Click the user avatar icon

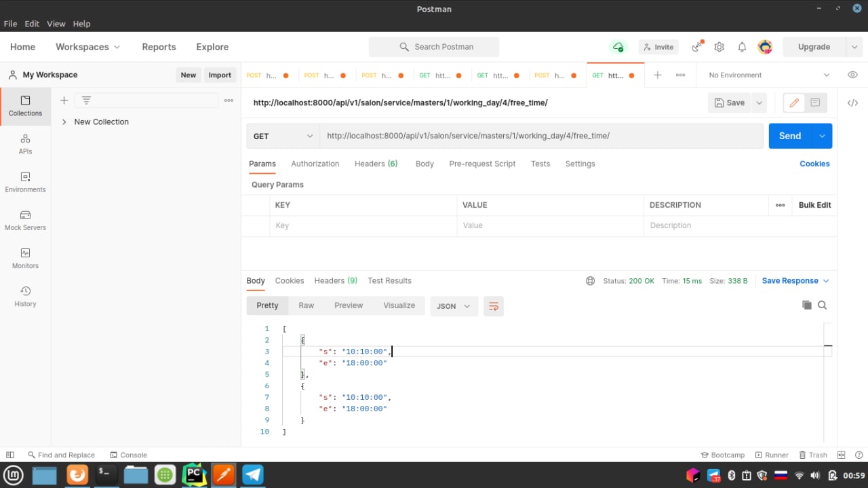(x=765, y=47)
